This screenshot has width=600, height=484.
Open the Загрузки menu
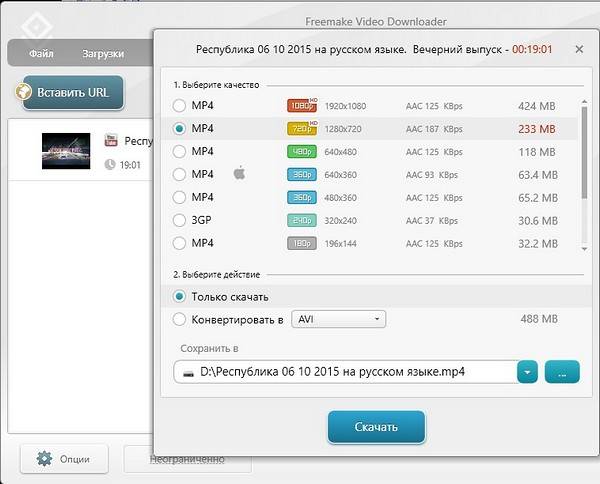(103, 54)
